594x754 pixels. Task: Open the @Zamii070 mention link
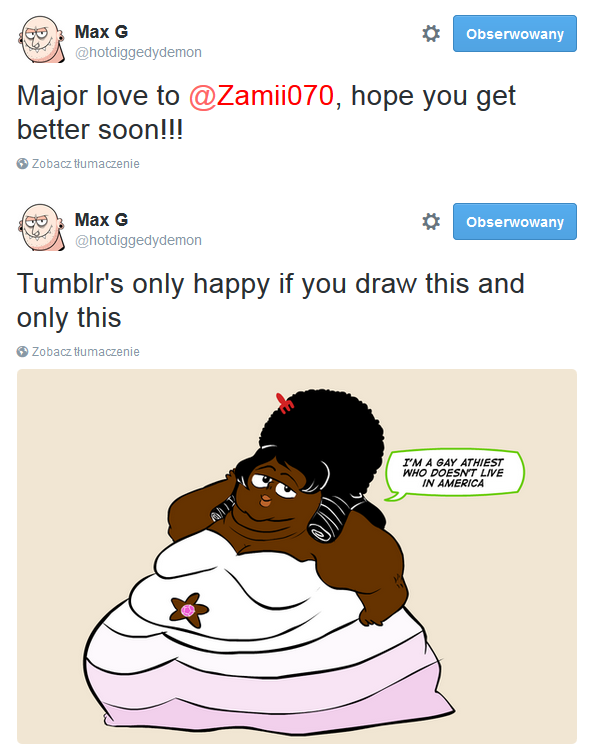(261, 96)
